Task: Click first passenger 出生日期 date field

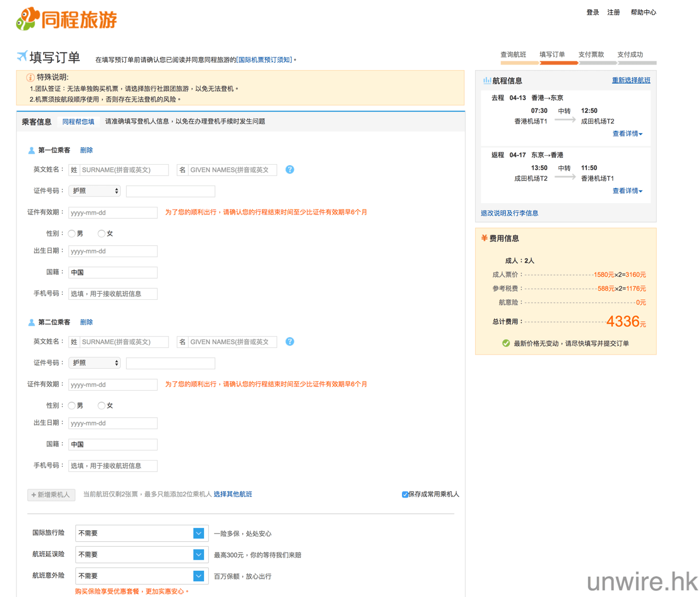Action: point(113,251)
